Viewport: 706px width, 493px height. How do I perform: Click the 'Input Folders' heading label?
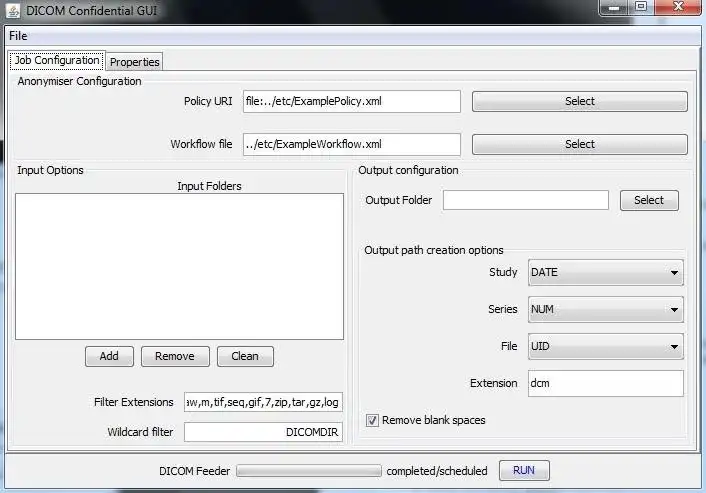coord(209,186)
